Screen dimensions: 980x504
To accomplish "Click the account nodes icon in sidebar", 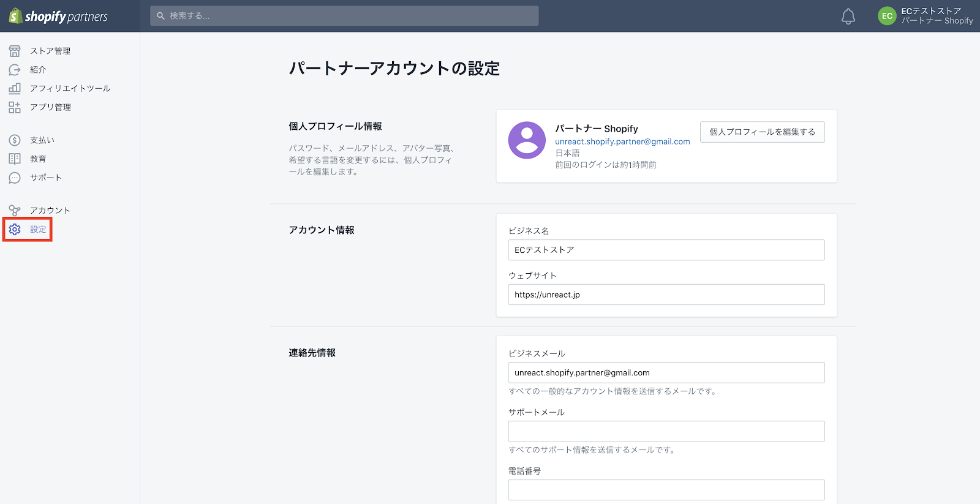I will (15, 211).
